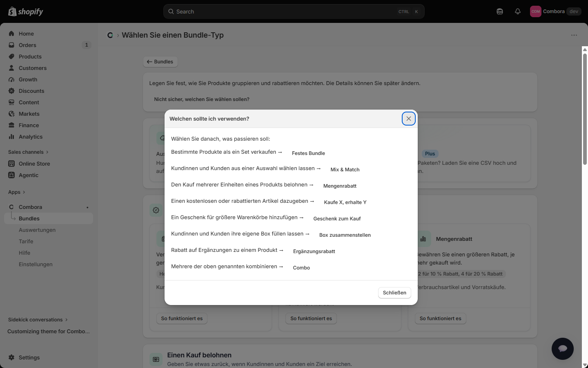Open the Sidekick assistant icon in top bar
Screen dimensions: 588x368
500,11
